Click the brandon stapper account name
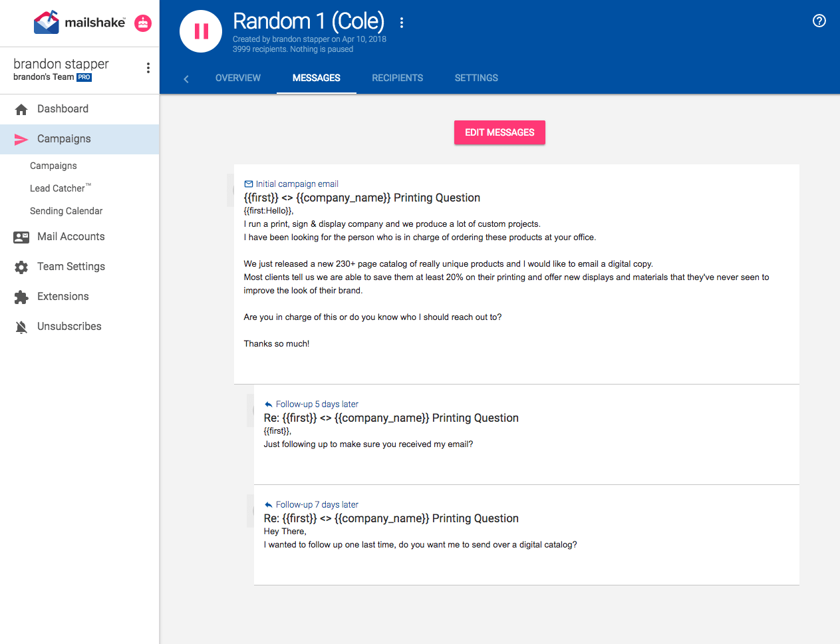 61,64
